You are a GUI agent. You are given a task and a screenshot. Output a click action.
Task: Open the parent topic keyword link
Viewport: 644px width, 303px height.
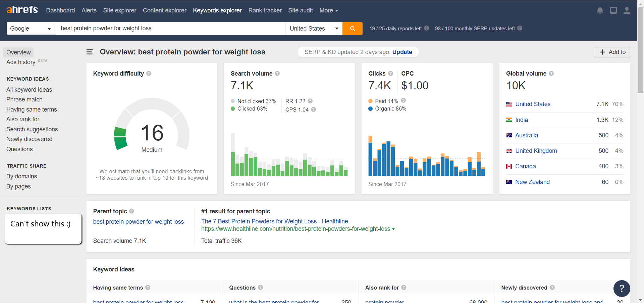click(x=139, y=222)
